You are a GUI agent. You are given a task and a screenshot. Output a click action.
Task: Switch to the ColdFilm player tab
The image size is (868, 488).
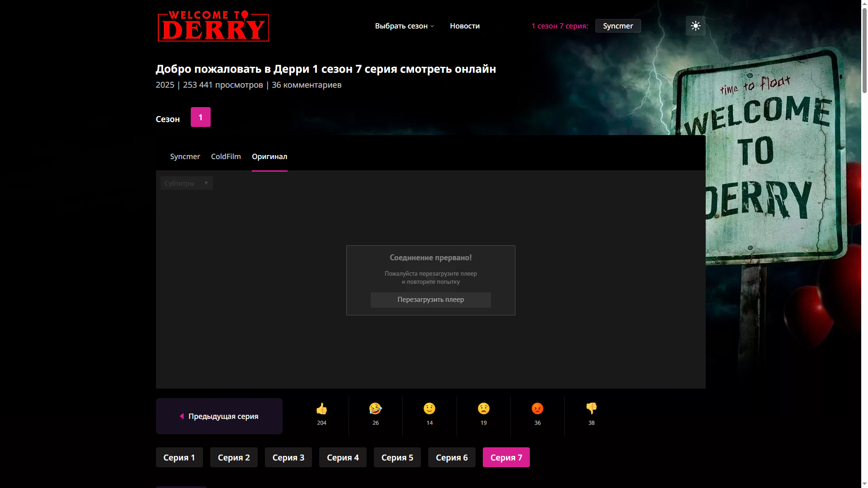click(x=226, y=156)
